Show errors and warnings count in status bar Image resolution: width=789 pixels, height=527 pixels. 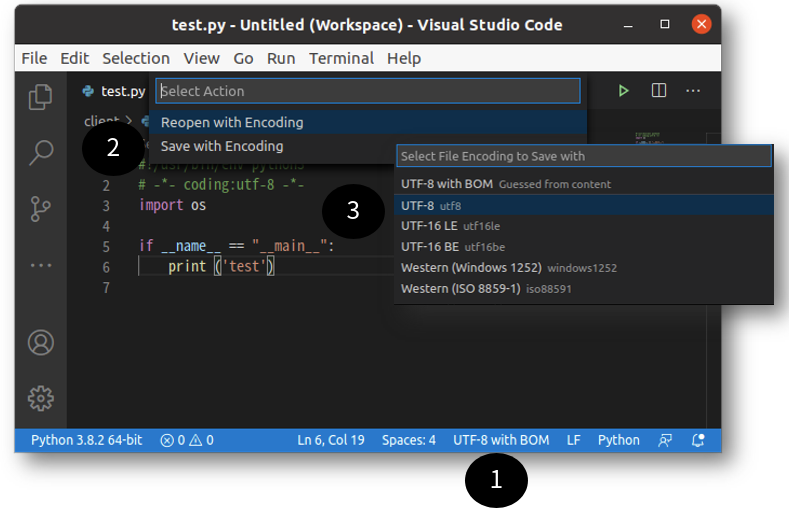tap(187, 440)
